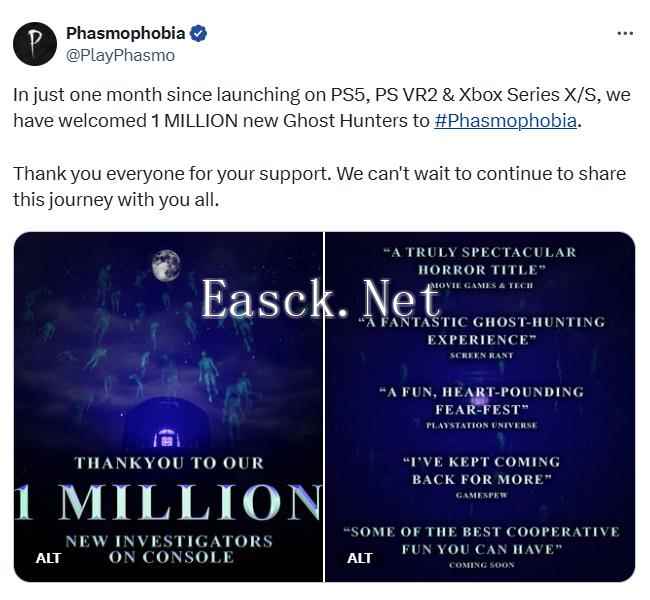Click the "1 MILLION" headline in the image
Viewport: 650px width, 600px height.
pyautogui.click(x=167, y=502)
